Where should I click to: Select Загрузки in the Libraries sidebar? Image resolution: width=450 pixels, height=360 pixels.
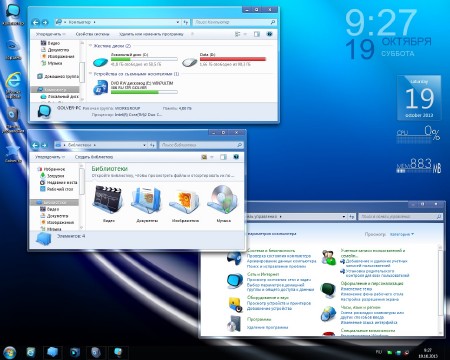pyautogui.click(x=52, y=176)
